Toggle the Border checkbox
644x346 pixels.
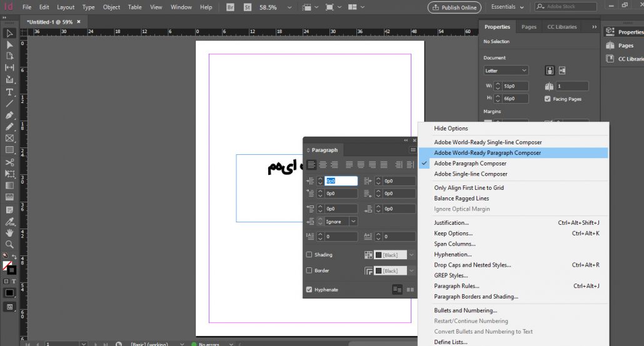click(x=309, y=270)
